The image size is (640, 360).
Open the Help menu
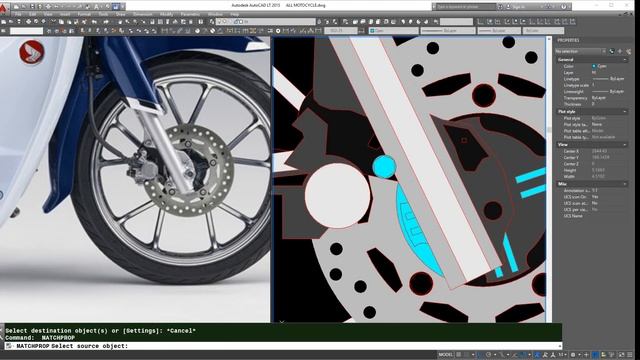tap(235, 14)
